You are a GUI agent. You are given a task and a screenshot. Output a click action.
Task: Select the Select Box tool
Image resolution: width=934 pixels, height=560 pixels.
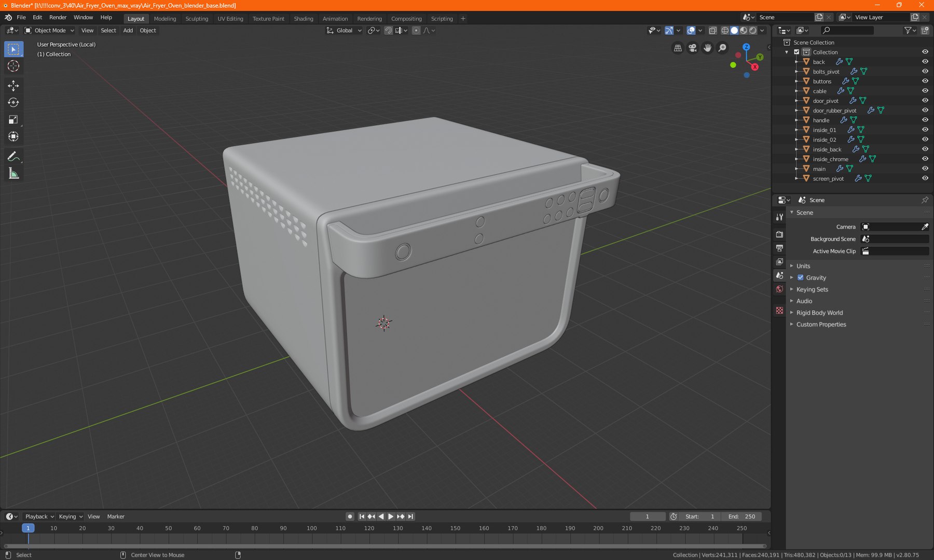click(13, 49)
